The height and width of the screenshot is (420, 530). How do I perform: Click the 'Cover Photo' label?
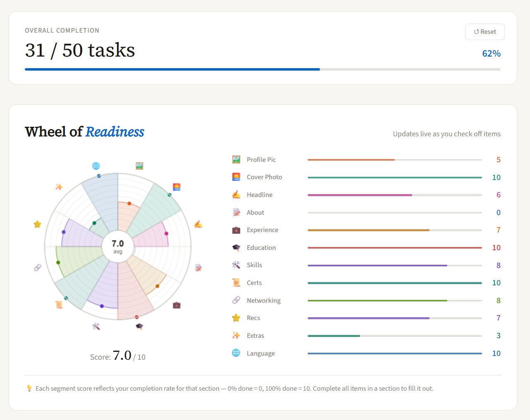coord(264,177)
